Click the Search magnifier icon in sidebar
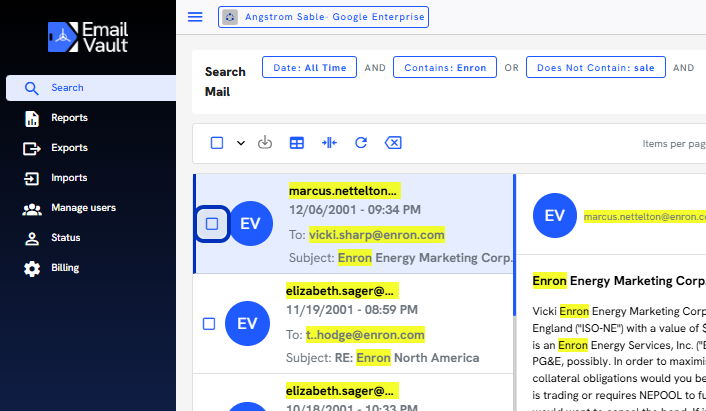 click(32, 88)
